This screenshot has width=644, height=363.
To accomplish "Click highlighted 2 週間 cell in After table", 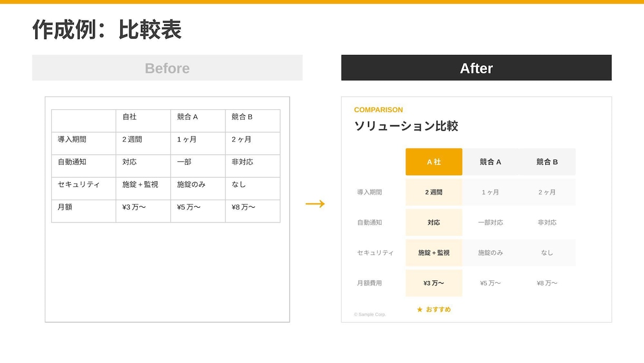I will [434, 192].
